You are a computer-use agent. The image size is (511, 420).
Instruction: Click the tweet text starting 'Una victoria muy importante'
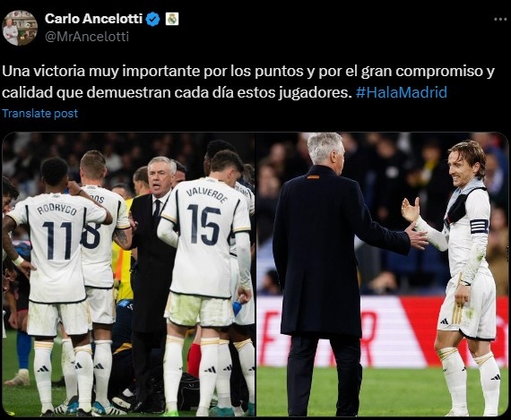pyautogui.click(x=248, y=72)
